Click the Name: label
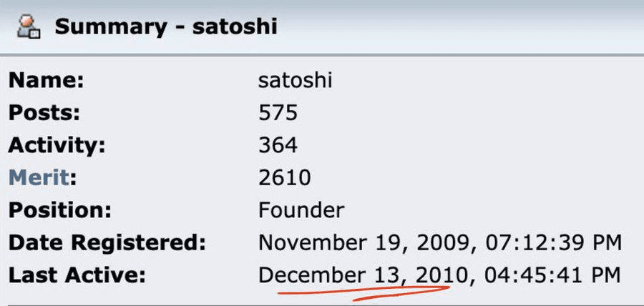 click(x=46, y=80)
